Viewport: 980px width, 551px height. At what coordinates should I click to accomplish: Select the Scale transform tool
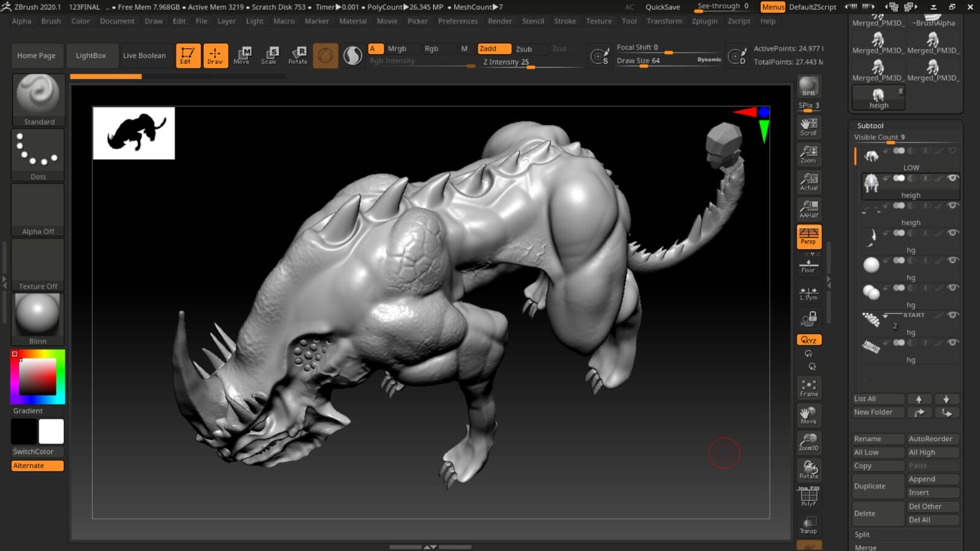point(268,55)
